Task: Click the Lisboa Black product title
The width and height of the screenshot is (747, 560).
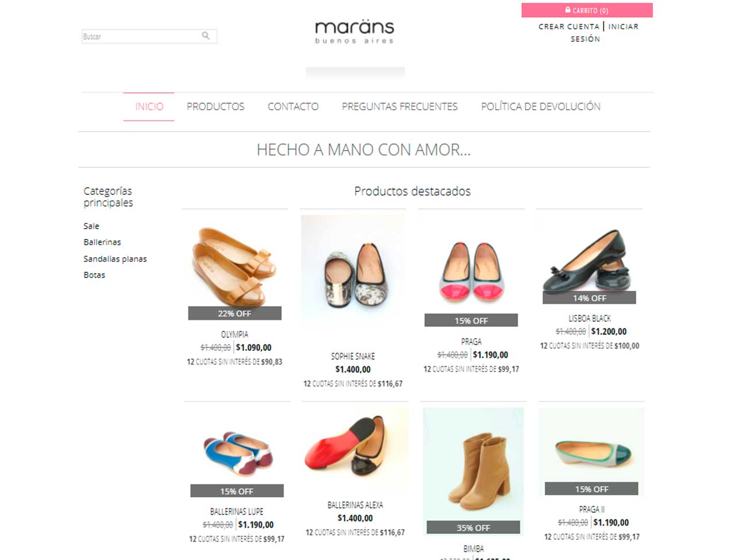Action: pos(590,318)
